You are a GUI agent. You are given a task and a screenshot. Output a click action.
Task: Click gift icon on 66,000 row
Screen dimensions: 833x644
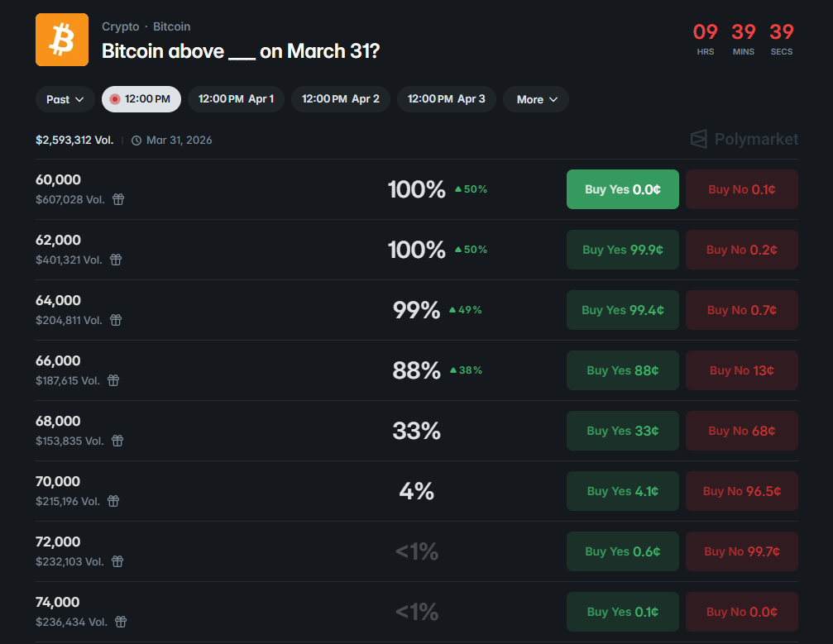coord(113,380)
